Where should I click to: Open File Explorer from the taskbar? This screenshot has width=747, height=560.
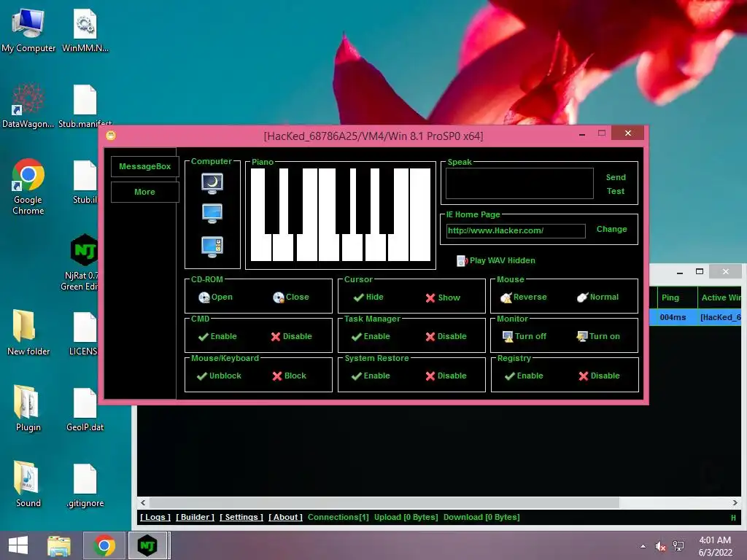59,545
